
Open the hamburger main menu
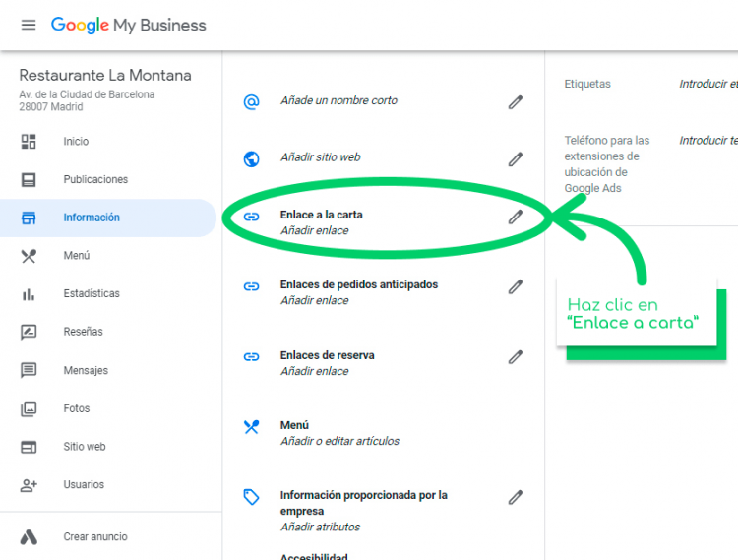(29, 25)
